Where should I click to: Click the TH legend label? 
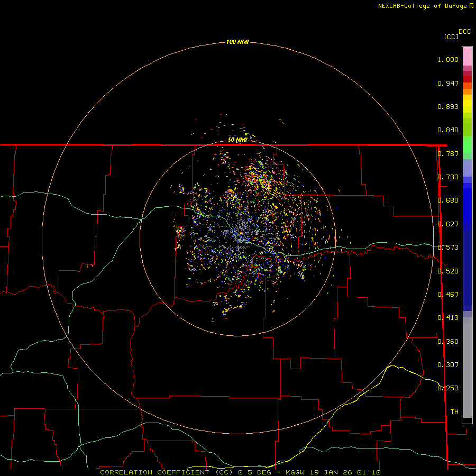[454, 412]
